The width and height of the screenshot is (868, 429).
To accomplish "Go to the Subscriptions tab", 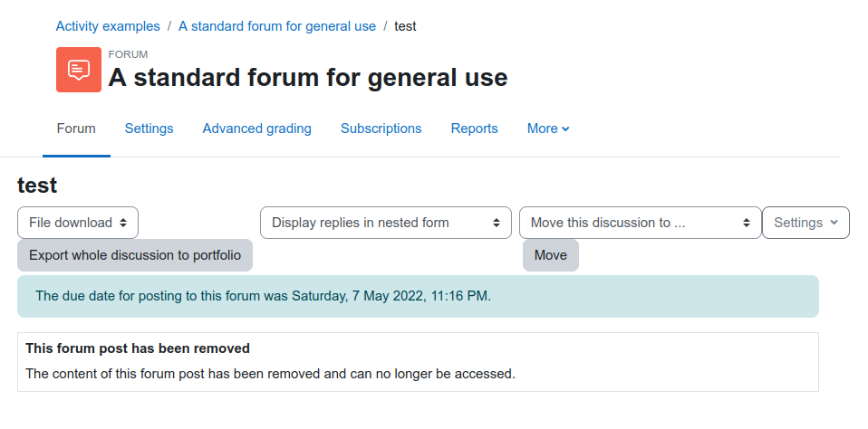I will click(381, 129).
